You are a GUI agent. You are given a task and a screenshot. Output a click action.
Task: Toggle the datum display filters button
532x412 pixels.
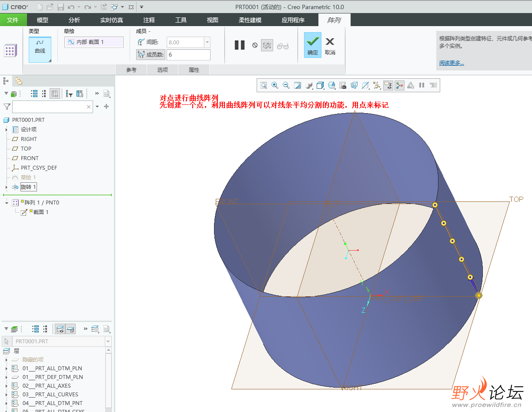(x=377, y=85)
